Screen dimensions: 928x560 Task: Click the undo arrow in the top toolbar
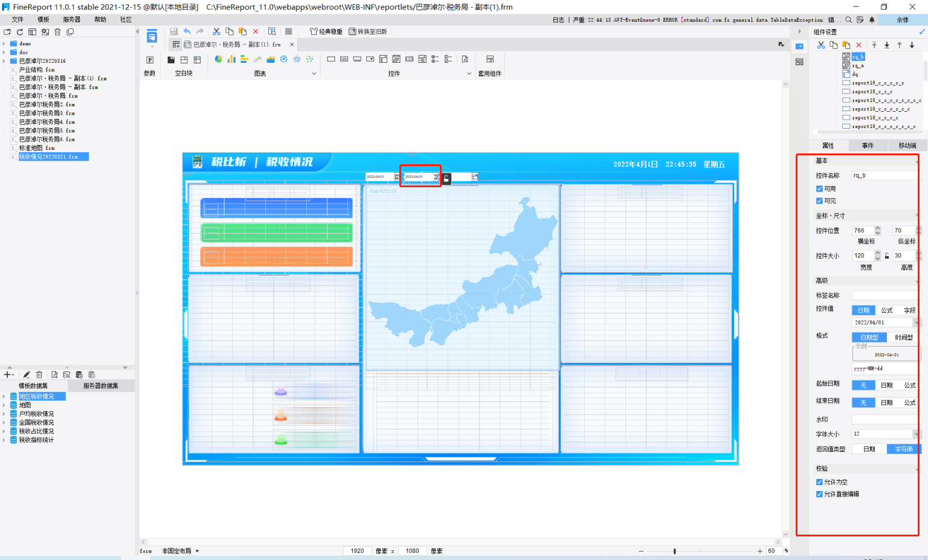point(187,31)
